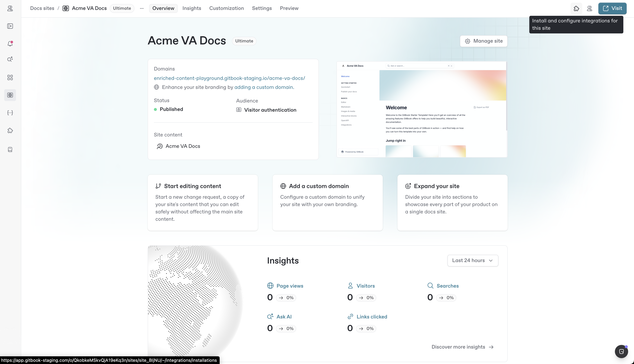
Task: Open the four-squares grid sidebar icon
Action: point(10,78)
